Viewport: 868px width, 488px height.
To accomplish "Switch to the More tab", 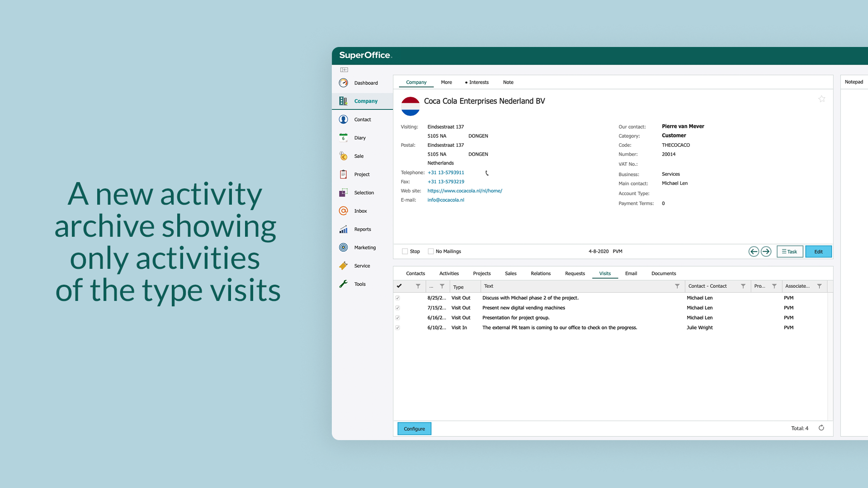I will tap(446, 82).
